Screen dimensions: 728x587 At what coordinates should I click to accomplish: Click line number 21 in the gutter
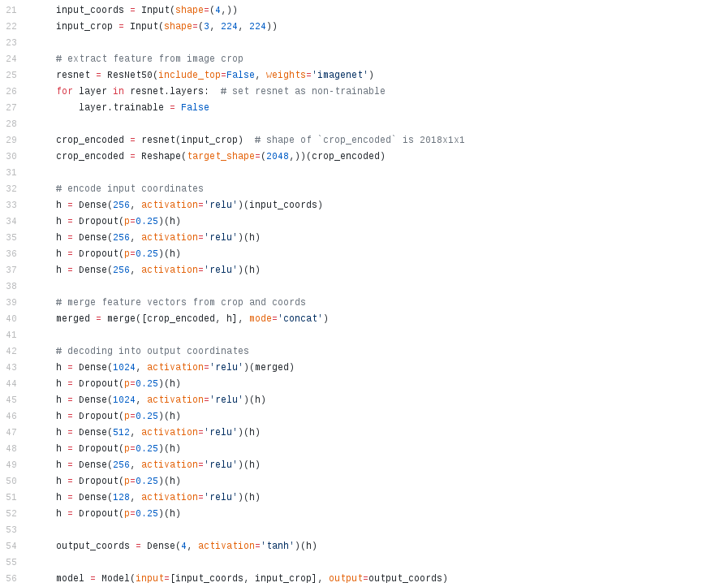pos(11,10)
